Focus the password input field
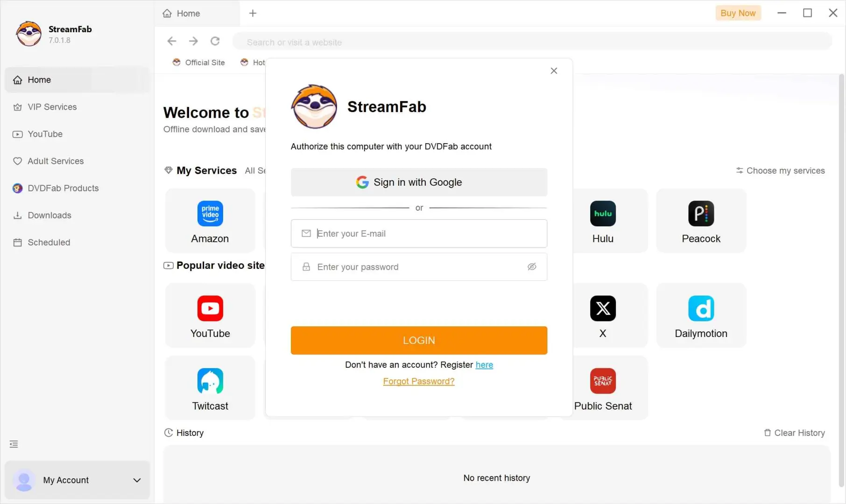This screenshot has width=846, height=504. coord(419,267)
